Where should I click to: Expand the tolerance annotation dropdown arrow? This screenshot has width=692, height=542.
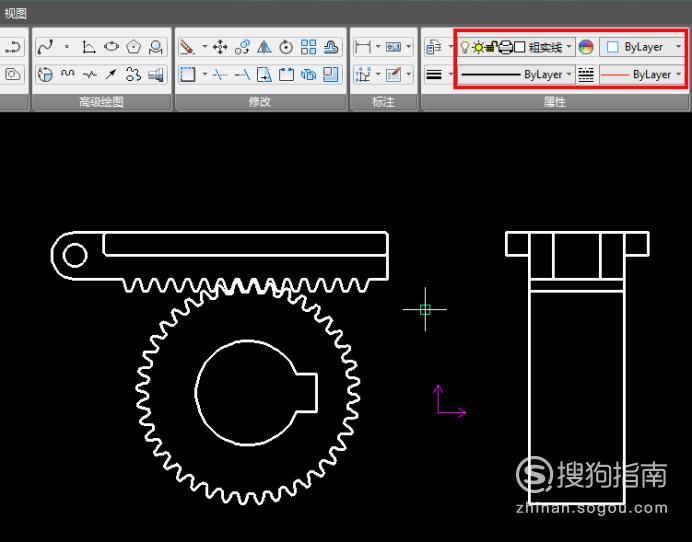409,46
